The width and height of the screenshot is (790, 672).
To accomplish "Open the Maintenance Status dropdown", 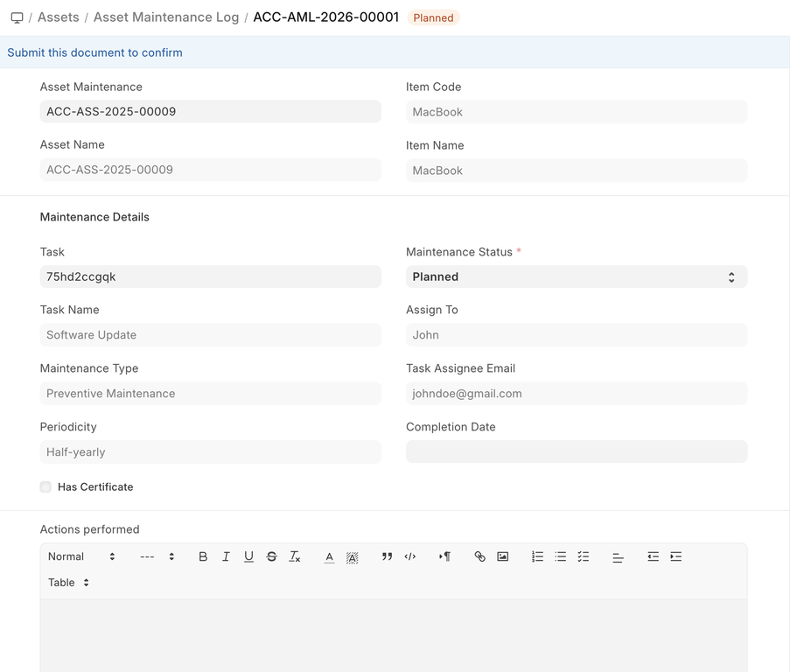I will coord(576,276).
